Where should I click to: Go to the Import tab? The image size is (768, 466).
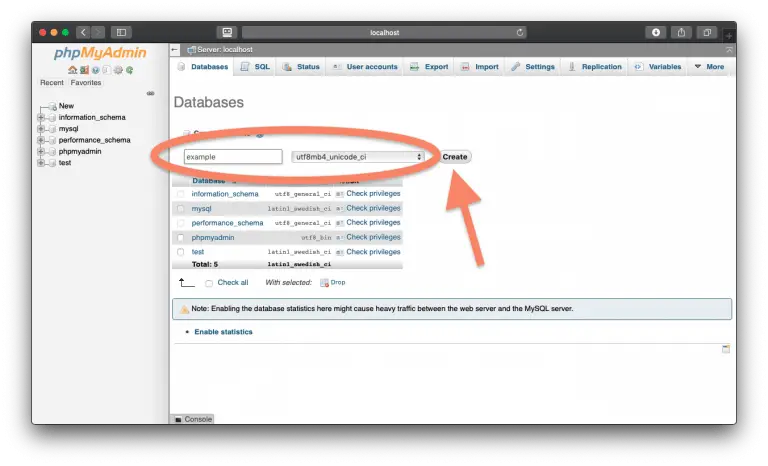[480, 67]
